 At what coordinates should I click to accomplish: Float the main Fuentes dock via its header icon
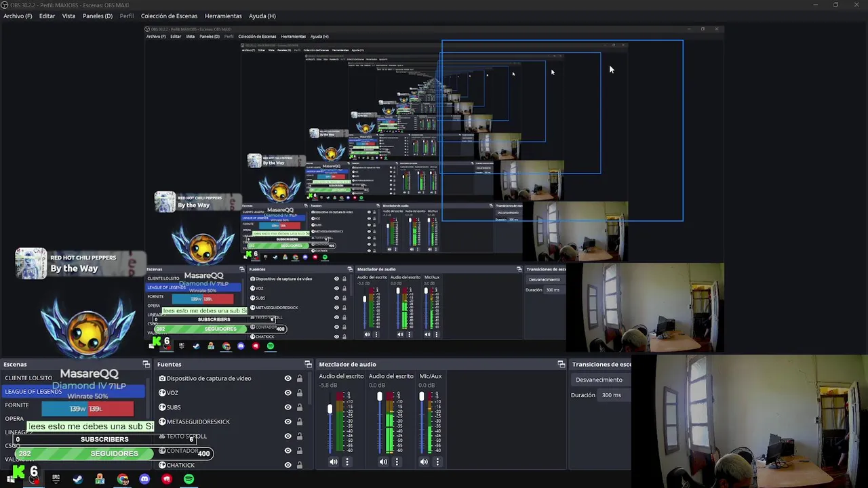(x=308, y=364)
